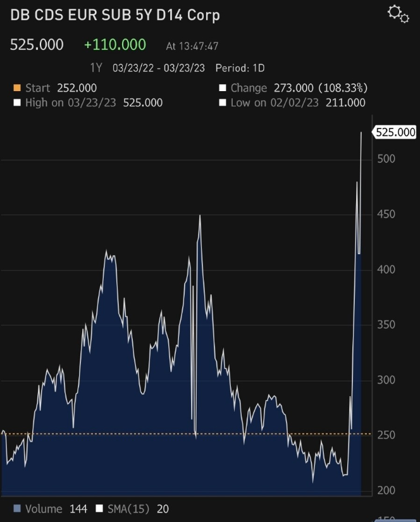Click the 250 axis label

(386, 435)
